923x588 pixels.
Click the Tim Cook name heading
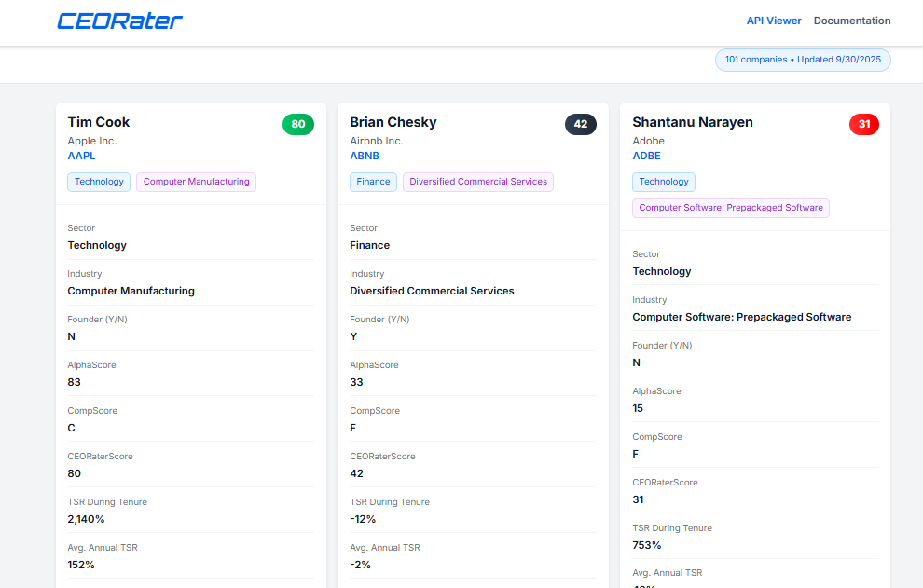(98, 122)
